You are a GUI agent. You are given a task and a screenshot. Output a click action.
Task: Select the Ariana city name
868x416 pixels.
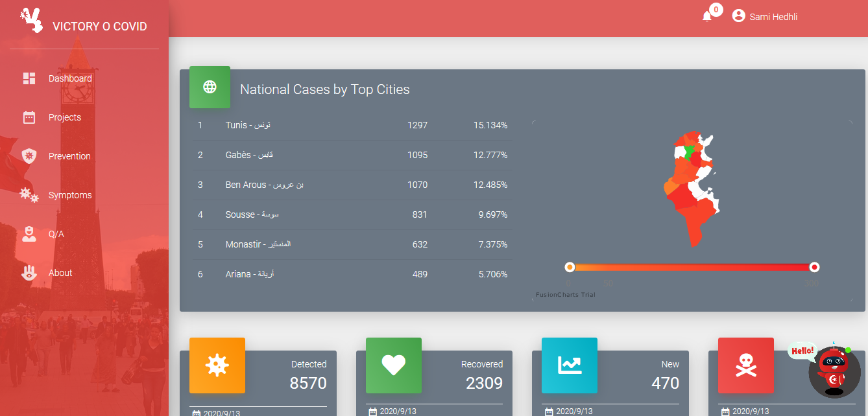pyautogui.click(x=250, y=274)
